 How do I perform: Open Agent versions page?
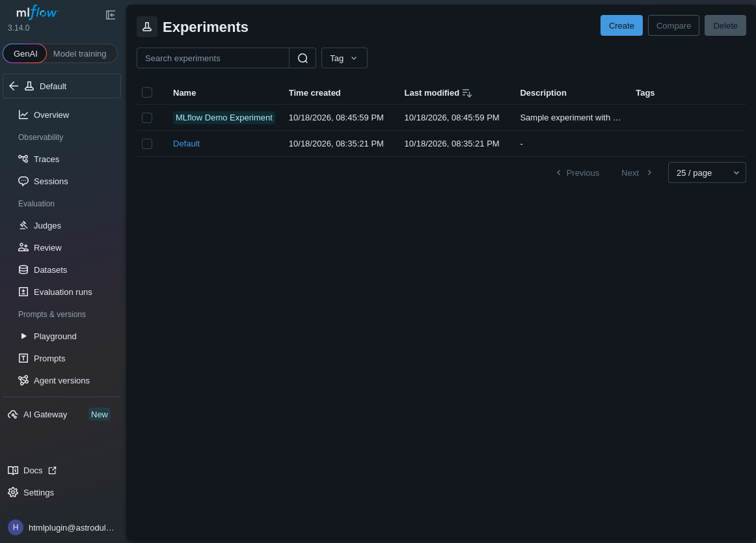[62, 380]
